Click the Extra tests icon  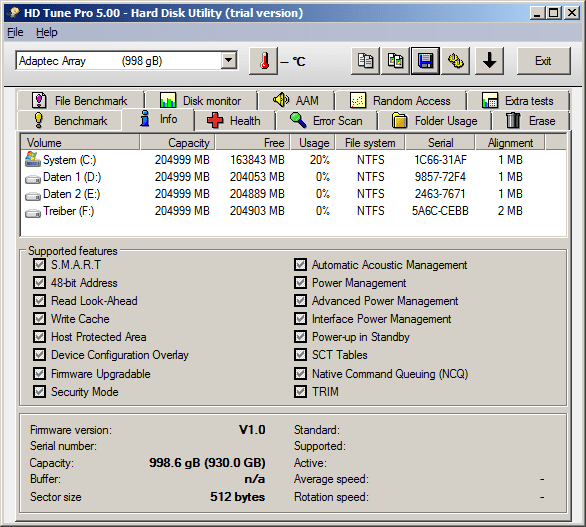tap(490, 101)
